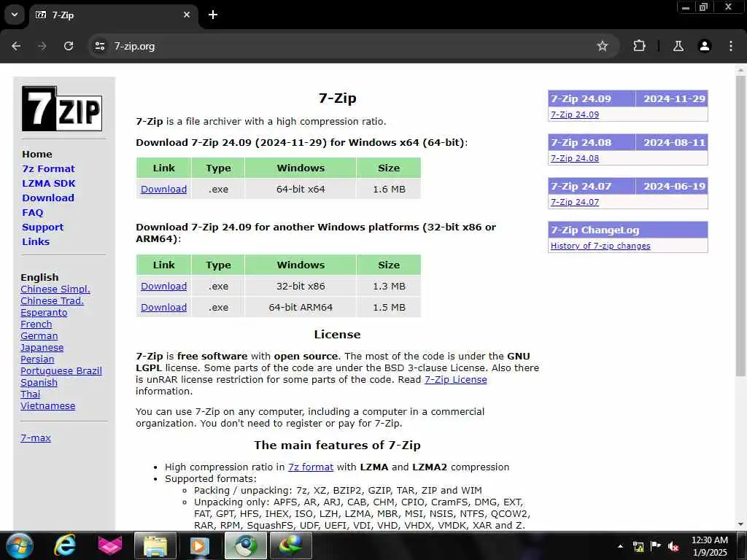This screenshot has height=560, width=747.
Task: Click the scrollbar up arrow
Action: tap(740, 70)
